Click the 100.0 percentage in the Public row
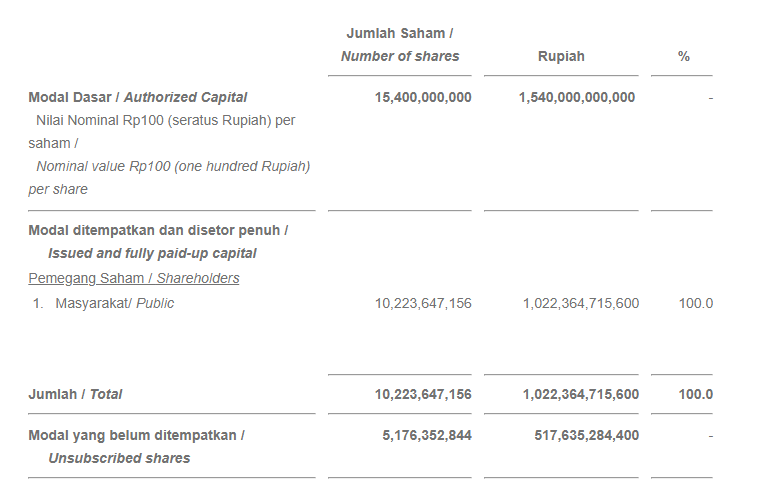 [695, 303]
